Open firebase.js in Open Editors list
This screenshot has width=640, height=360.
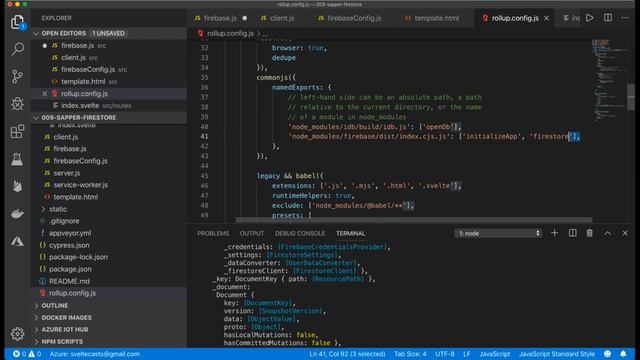click(x=78, y=46)
